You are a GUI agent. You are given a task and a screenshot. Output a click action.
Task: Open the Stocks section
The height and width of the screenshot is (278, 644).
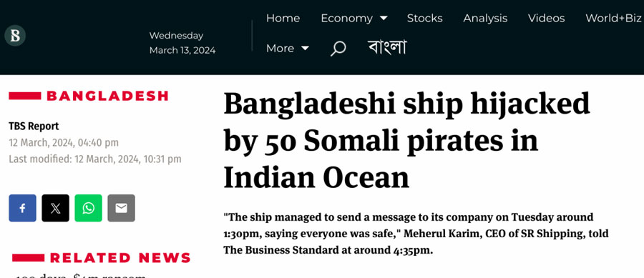pyautogui.click(x=424, y=19)
